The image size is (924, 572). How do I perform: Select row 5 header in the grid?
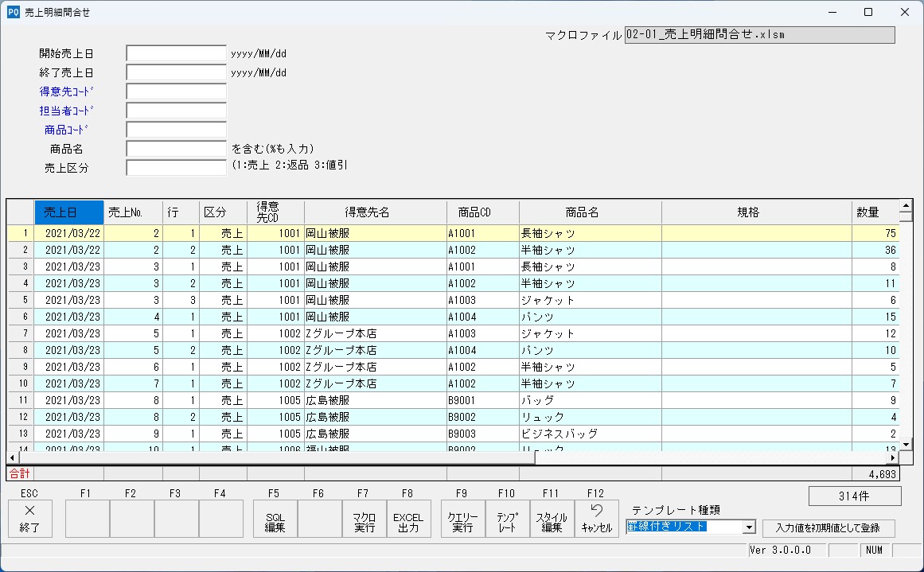pyautogui.click(x=25, y=300)
